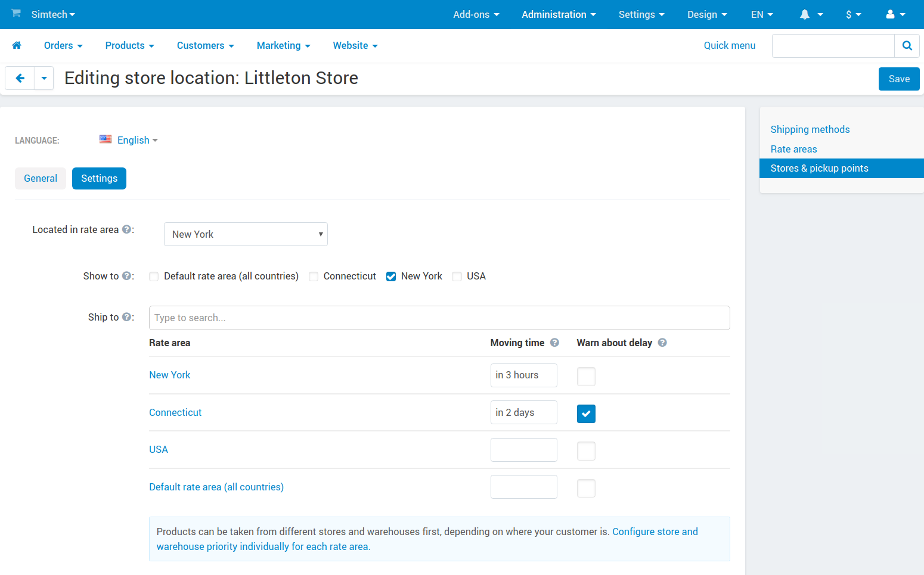The height and width of the screenshot is (575, 924).
Task: Check Connecticut in Show to options
Action: click(x=314, y=276)
